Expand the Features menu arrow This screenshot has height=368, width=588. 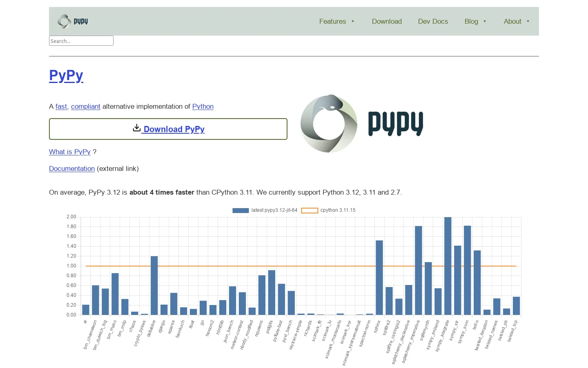[x=353, y=22]
